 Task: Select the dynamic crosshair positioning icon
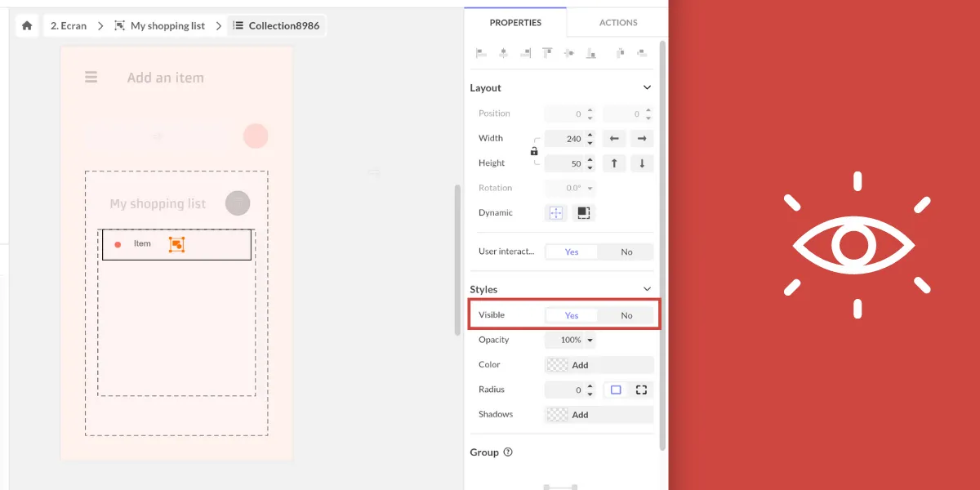tap(556, 212)
